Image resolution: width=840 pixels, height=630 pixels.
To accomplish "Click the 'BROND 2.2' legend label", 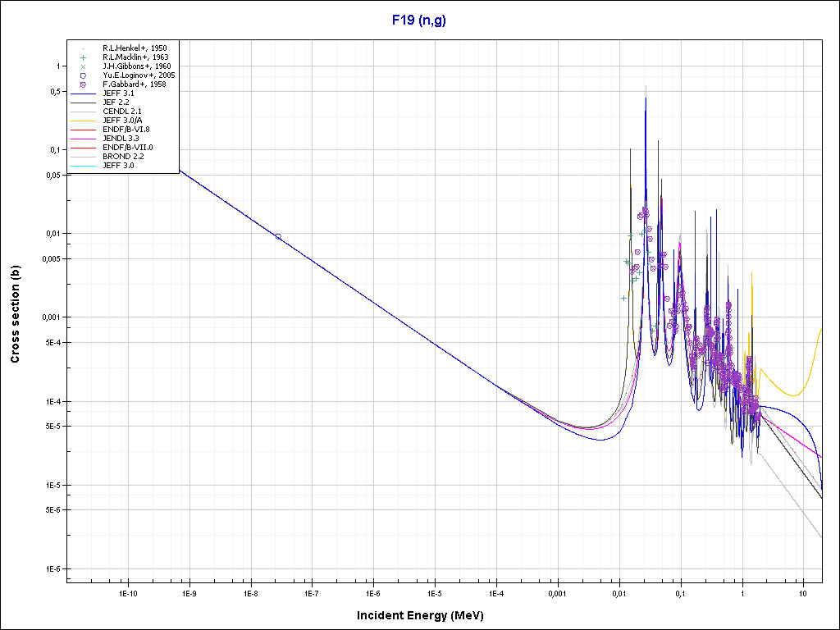I will tap(122, 157).
